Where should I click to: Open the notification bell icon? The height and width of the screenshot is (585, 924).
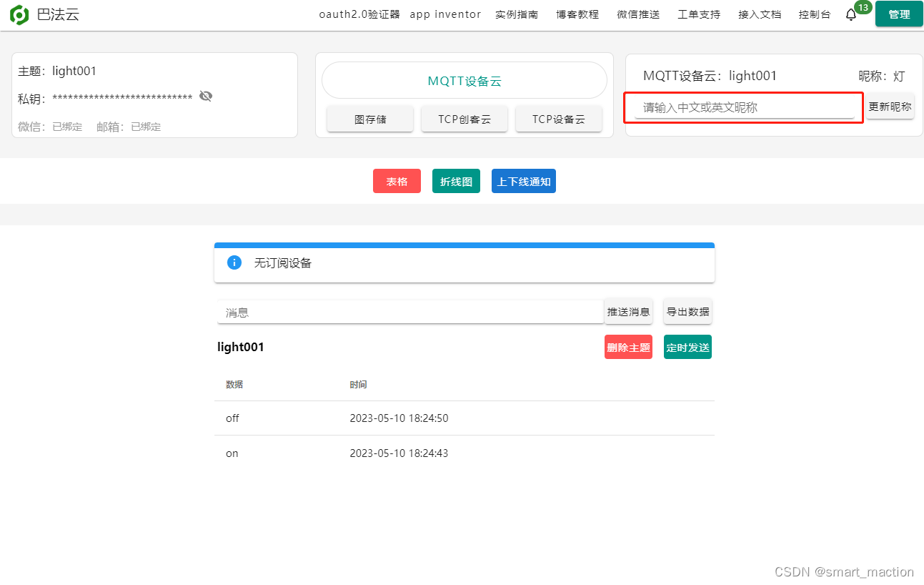850,15
